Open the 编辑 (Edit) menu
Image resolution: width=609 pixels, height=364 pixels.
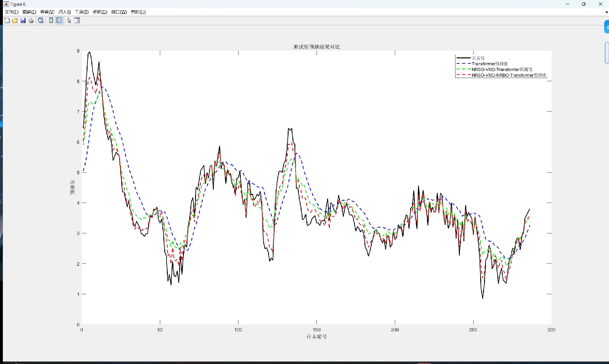[x=29, y=12]
